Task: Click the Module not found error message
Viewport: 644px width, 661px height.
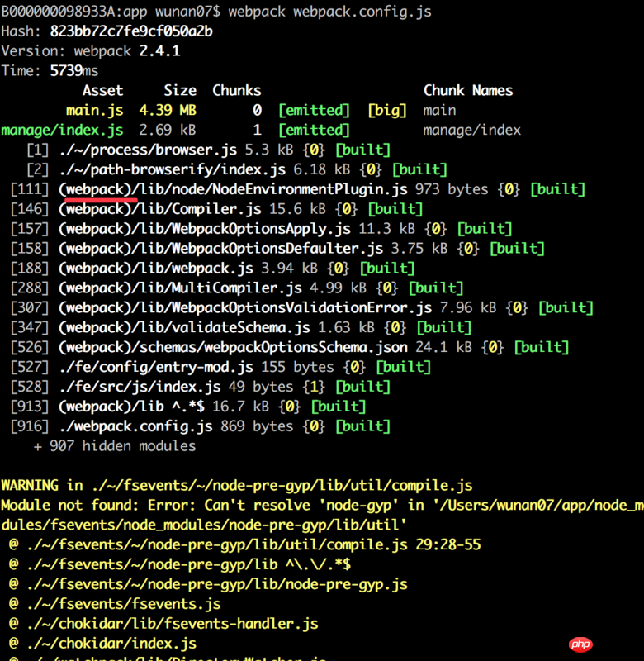Action: pyautogui.click(x=322, y=515)
